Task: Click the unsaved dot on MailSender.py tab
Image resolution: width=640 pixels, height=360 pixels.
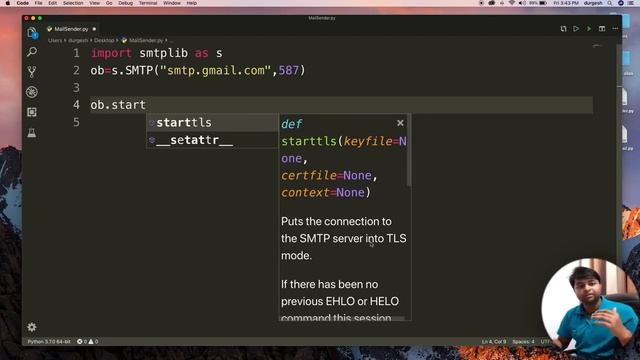Action: point(94,29)
